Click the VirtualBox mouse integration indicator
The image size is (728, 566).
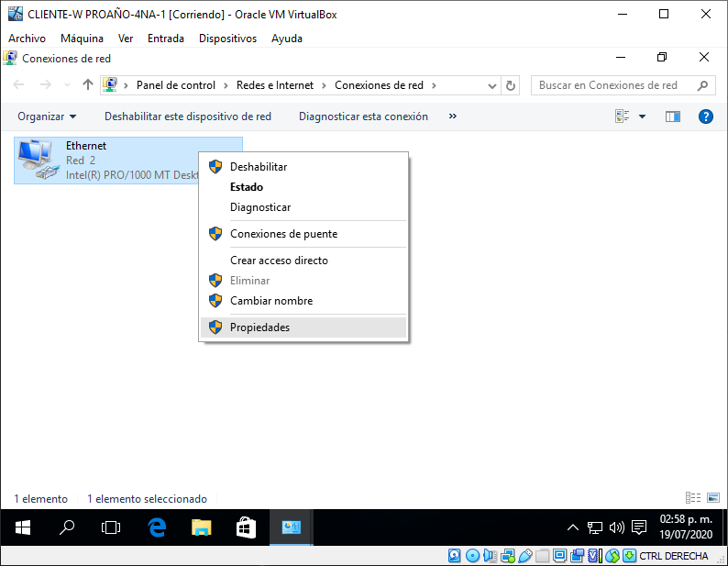coord(612,555)
